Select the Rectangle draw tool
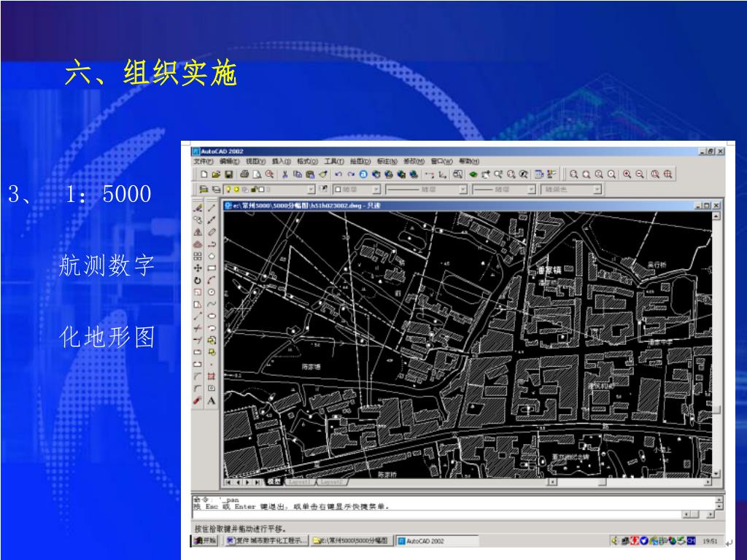This screenshot has height=560, width=747. pos(212,268)
